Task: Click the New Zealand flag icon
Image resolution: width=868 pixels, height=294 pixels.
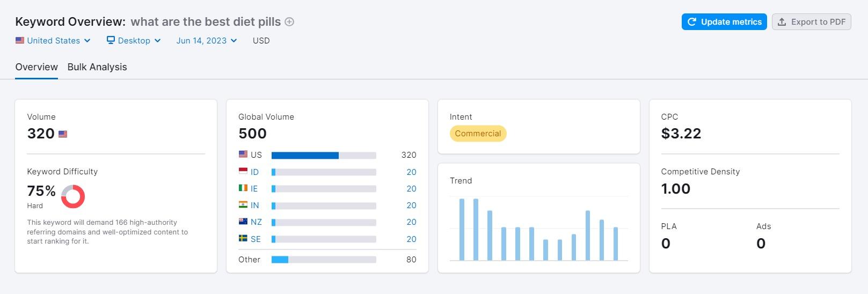Action: [x=243, y=222]
